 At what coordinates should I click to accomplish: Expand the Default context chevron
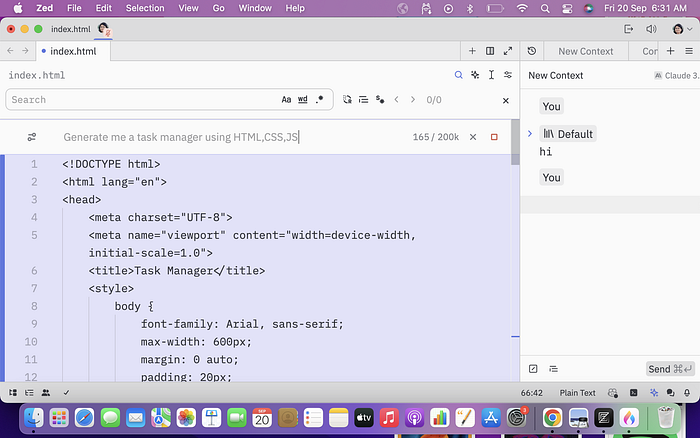coord(530,133)
